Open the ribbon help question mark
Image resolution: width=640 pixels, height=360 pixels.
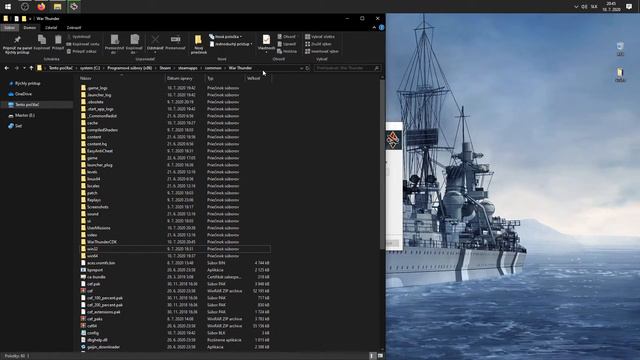pyautogui.click(x=382, y=28)
